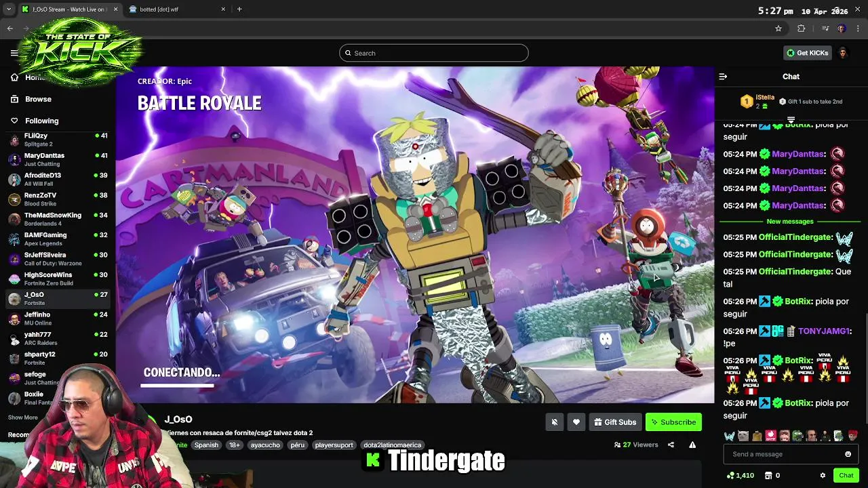The image size is (868, 488).
Task: Pick the W logo emote in quick emotes
Action: pyautogui.click(x=729, y=436)
